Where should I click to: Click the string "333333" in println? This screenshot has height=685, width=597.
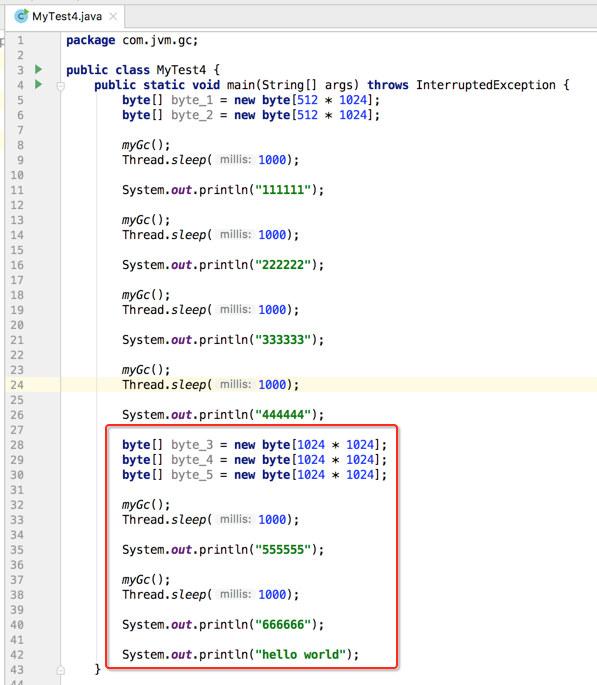283,340
